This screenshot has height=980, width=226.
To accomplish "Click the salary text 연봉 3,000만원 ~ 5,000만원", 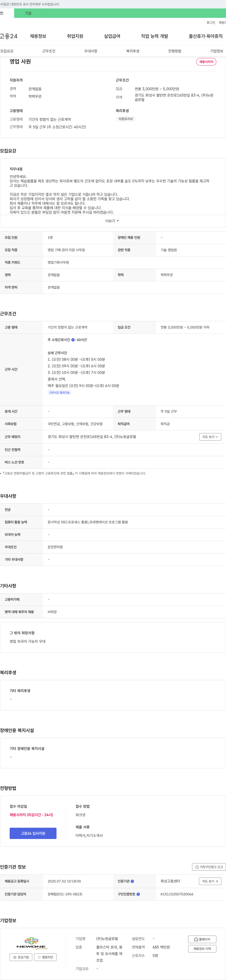I will tap(157, 89).
